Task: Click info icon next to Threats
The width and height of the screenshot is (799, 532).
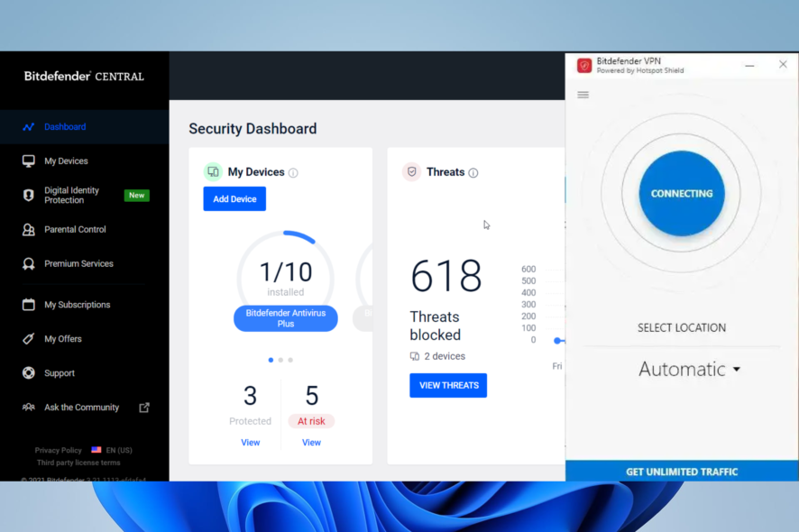Action: tap(473, 173)
